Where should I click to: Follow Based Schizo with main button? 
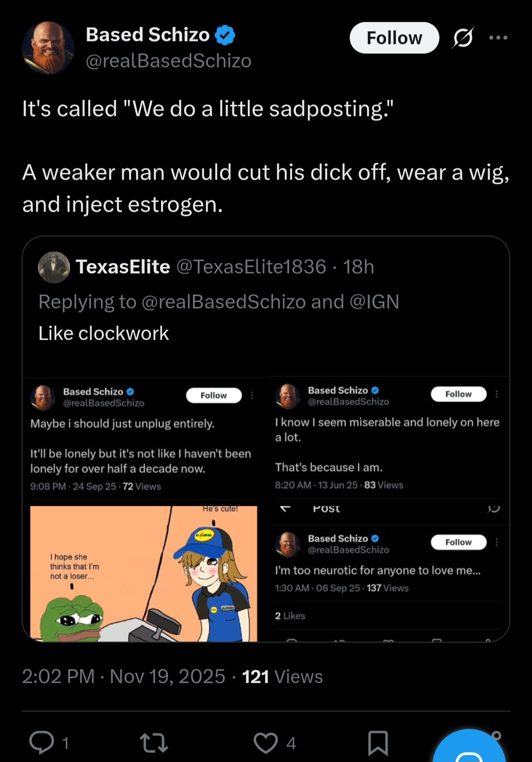394,38
